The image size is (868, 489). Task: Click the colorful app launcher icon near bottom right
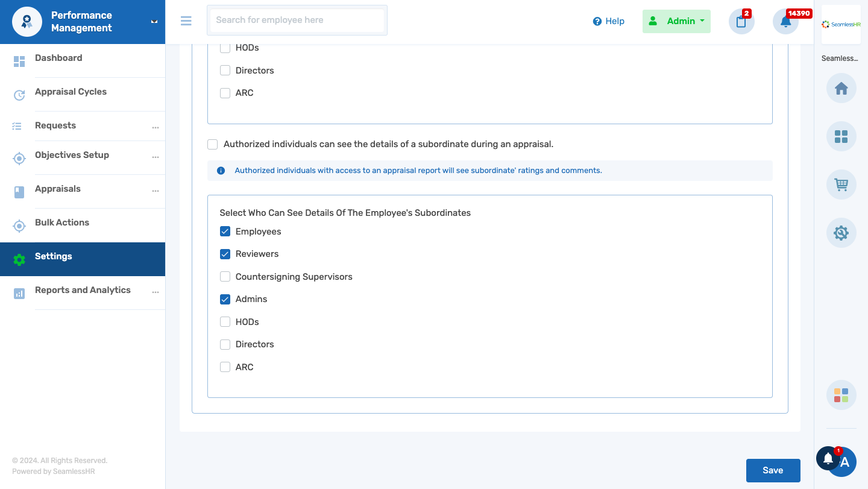pos(841,395)
